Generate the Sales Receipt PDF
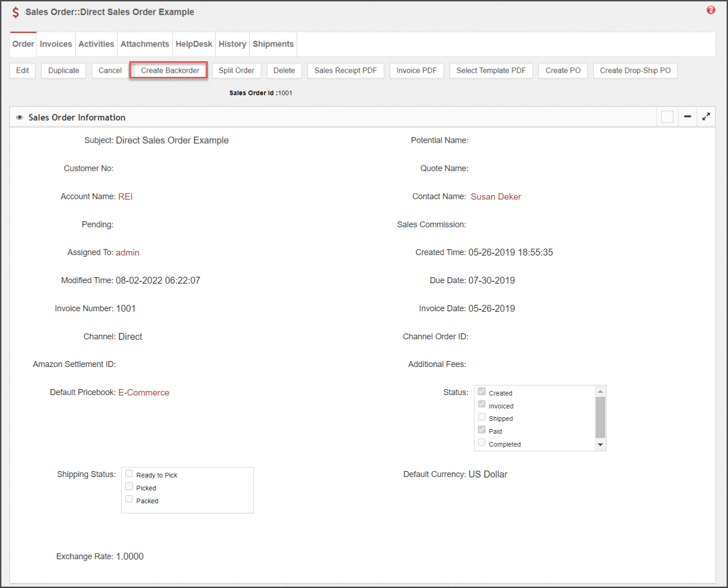This screenshot has width=728, height=588. pyautogui.click(x=346, y=70)
